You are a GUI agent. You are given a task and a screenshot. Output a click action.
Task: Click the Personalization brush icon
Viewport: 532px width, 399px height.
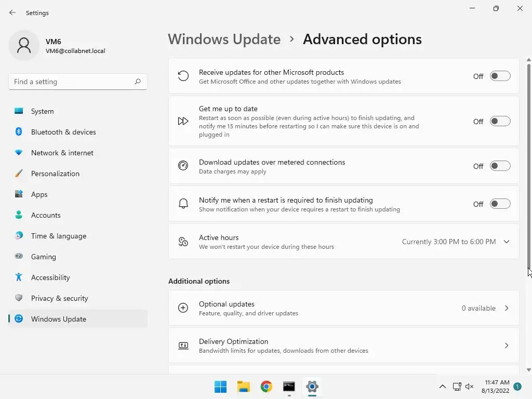(x=19, y=174)
